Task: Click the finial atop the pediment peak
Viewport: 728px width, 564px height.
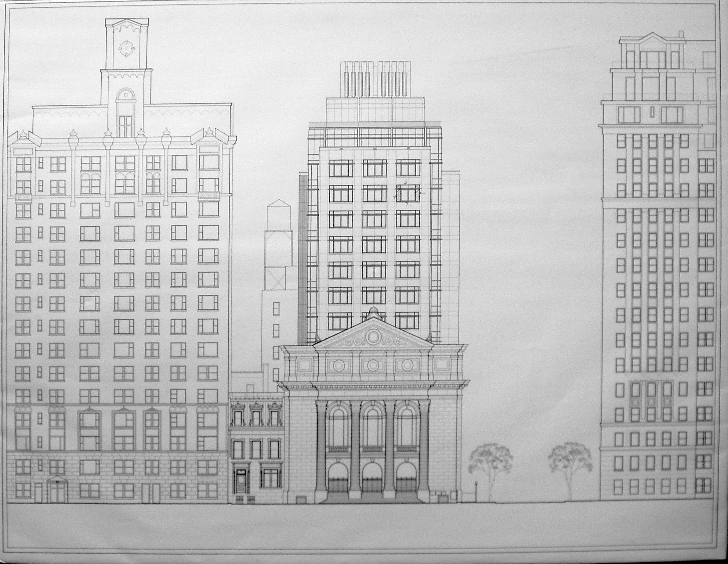Action: point(373,312)
